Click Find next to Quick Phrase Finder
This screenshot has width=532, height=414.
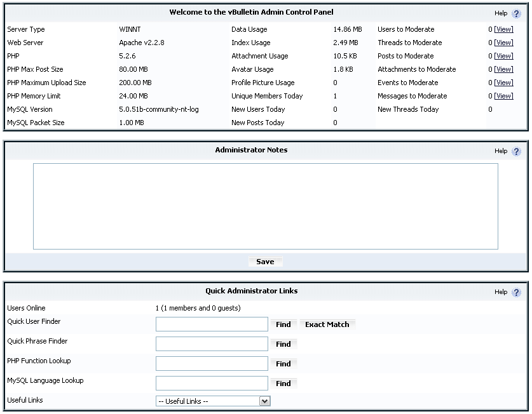pos(283,344)
